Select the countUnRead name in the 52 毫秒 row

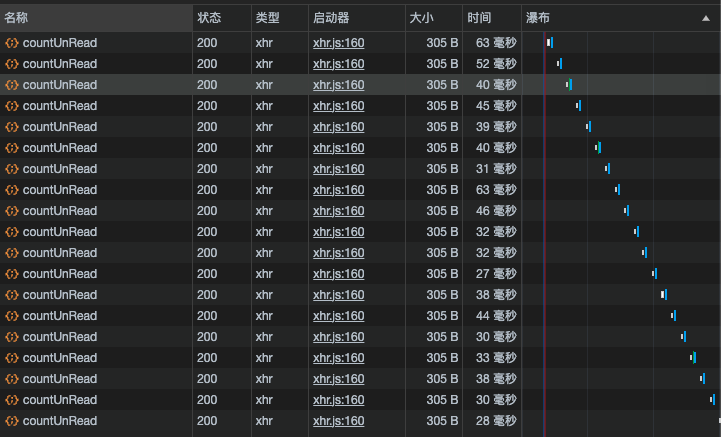coord(60,64)
